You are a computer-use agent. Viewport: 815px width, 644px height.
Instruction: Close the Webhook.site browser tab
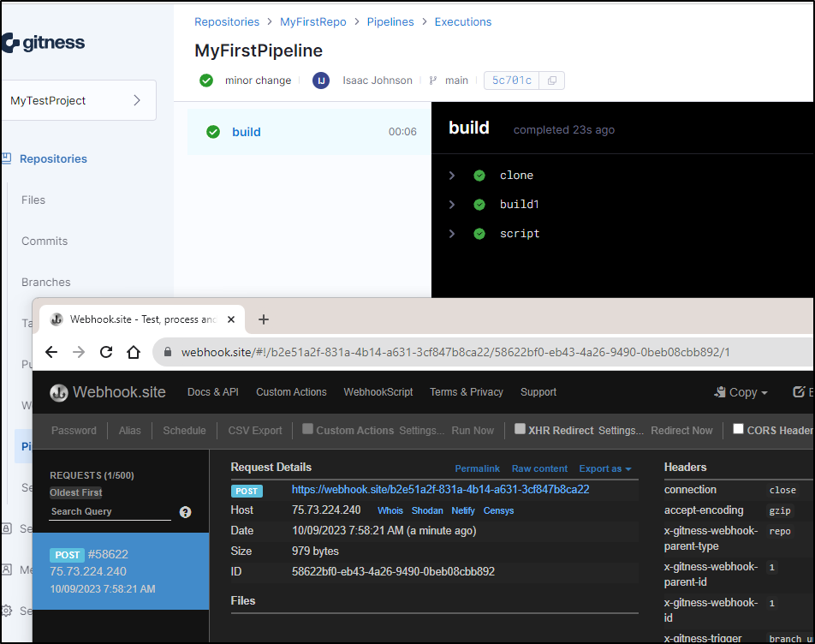tap(231, 319)
